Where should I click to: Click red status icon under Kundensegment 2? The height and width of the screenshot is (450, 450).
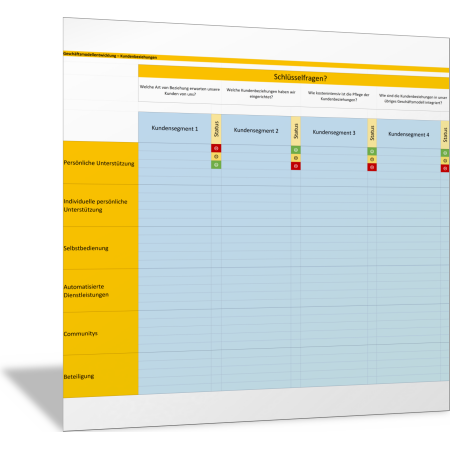(296, 166)
